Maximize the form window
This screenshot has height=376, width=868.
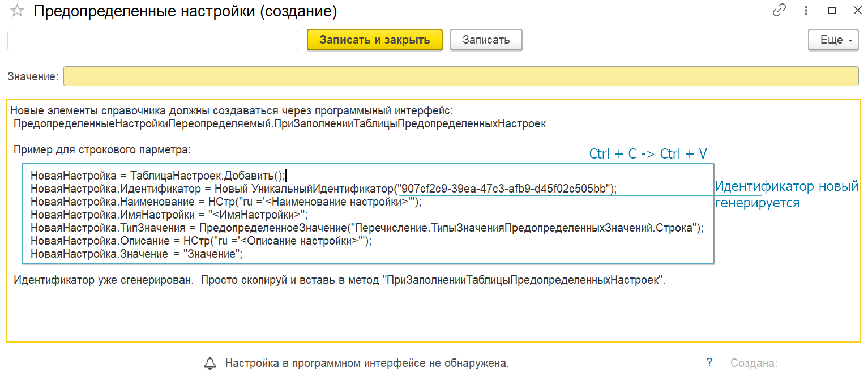coord(832,11)
